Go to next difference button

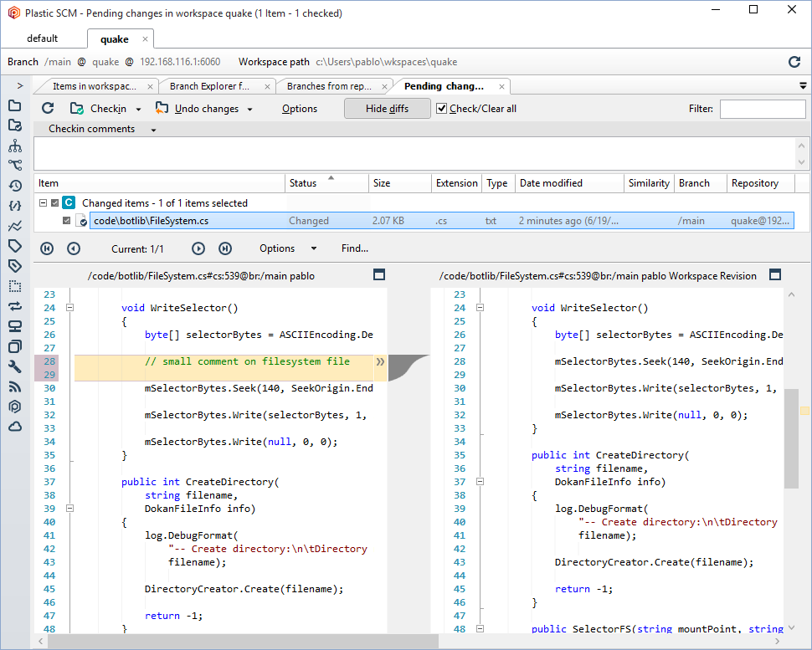pos(198,249)
